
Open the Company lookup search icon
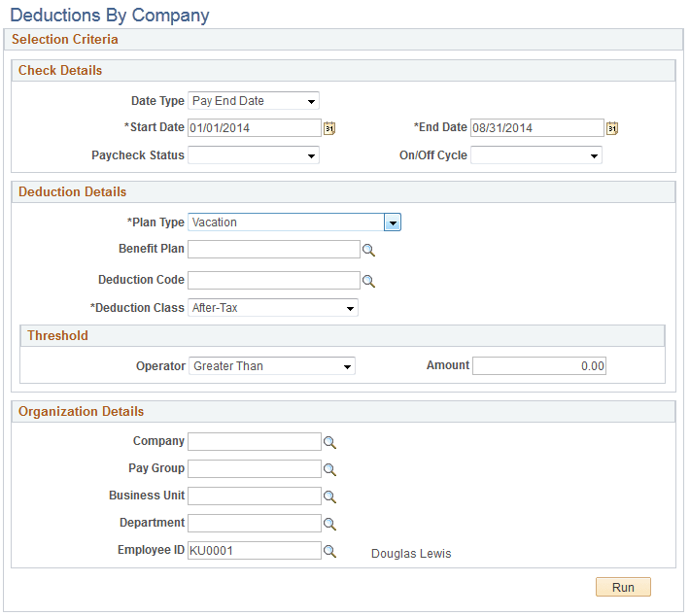[x=329, y=442]
